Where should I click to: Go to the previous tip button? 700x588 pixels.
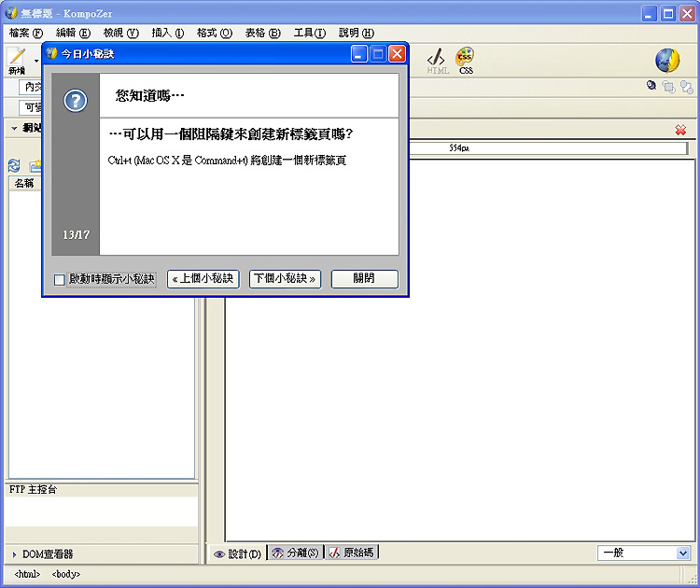click(203, 279)
